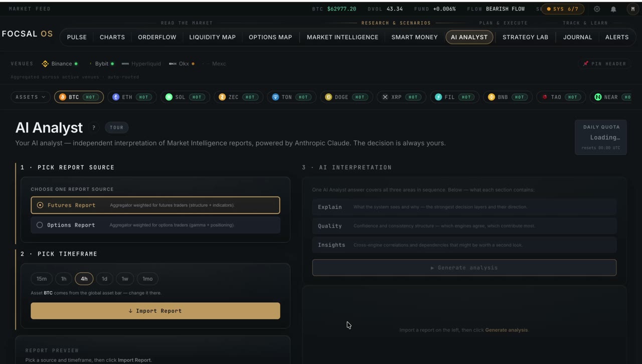The height and width of the screenshot is (364, 642).
Task: Select the 1mo timeframe
Action: pyautogui.click(x=147, y=279)
